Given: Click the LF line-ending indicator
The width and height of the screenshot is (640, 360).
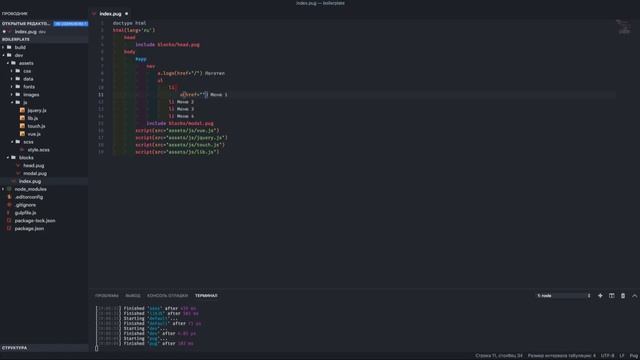Looking at the screenshot, I should [622, 356].
